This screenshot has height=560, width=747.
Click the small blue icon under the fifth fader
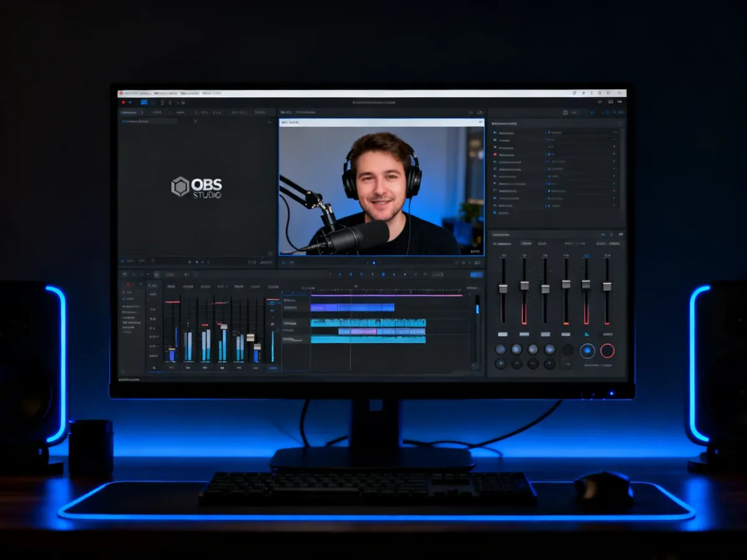point(586,334)
